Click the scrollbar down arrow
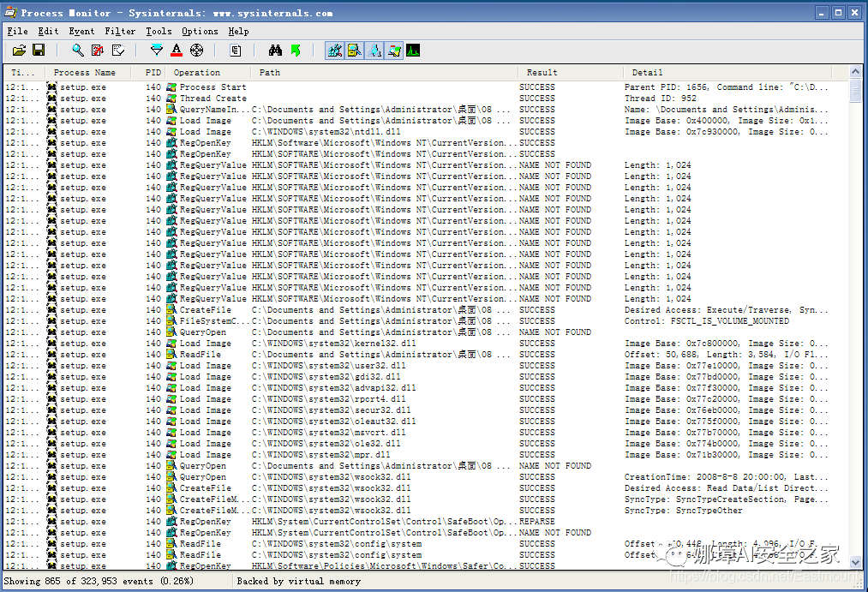 [855, 563]
